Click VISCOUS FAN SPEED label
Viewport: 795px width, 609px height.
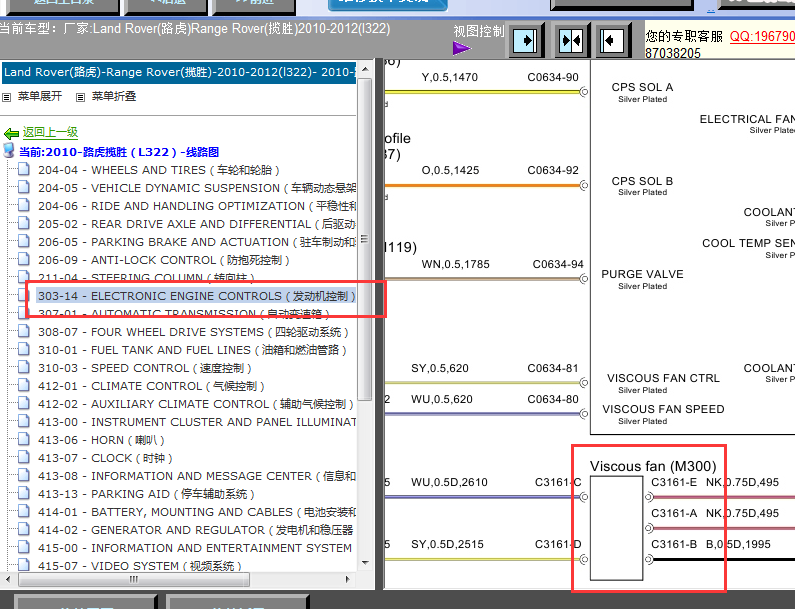click(663, 409)
